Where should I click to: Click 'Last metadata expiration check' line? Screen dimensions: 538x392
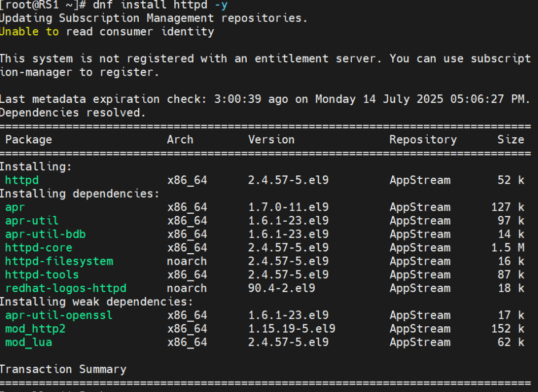[x=265, y=99]
